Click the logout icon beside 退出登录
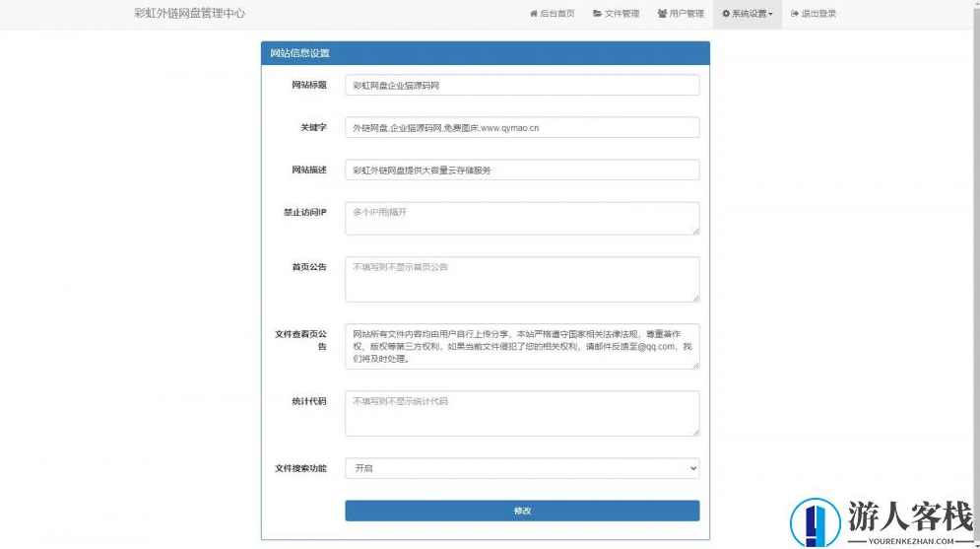The height and width of the screenshot is (549, 980). [795, 13]
